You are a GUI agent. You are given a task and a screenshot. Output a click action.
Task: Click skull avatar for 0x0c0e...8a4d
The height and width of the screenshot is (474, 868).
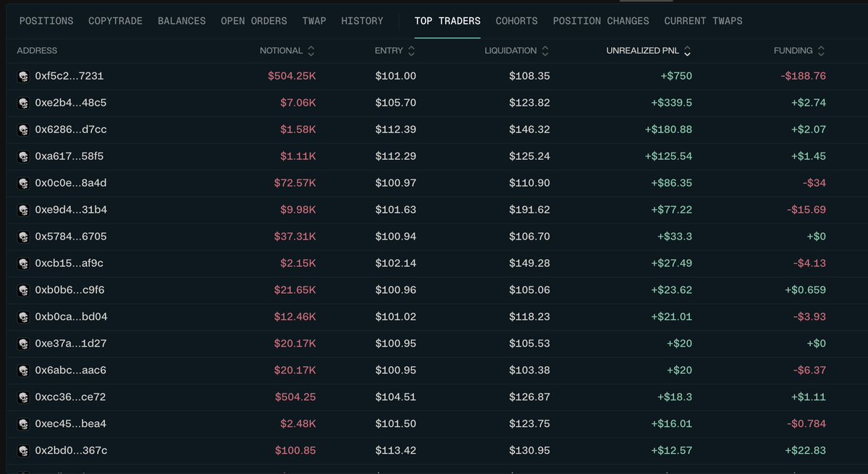[23, 183]
